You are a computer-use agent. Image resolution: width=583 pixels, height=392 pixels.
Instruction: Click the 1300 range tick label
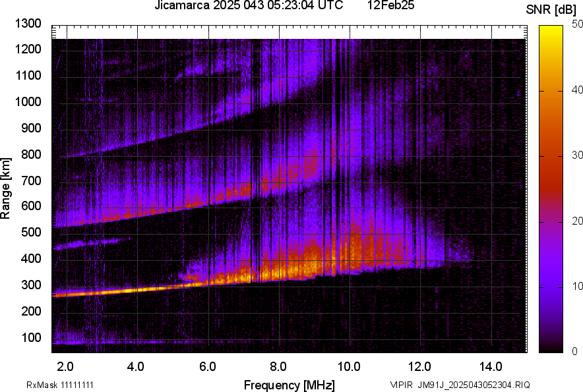tap(28, 24)
